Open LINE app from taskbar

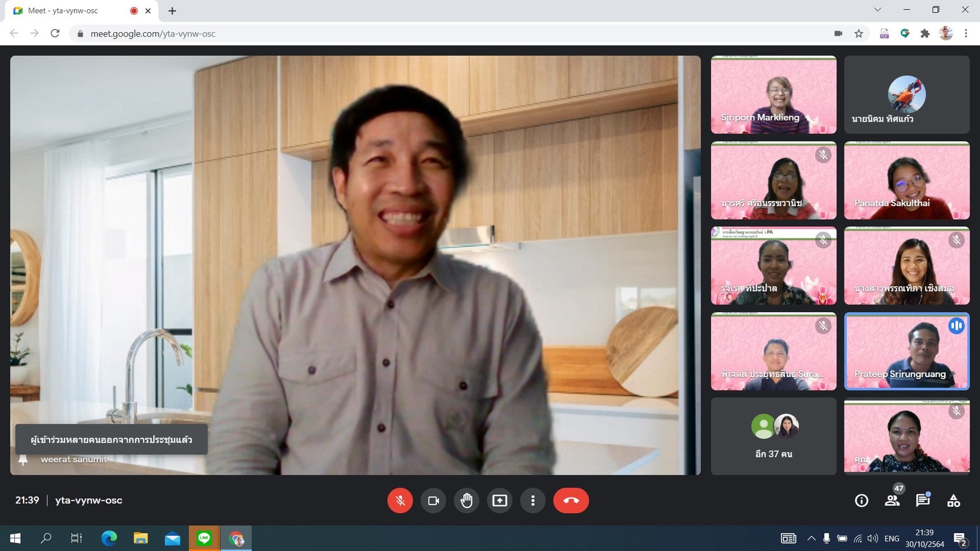pos(204,538)
